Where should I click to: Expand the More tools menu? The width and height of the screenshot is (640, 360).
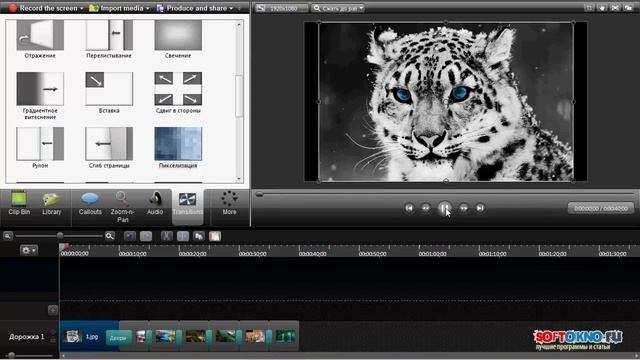(x=229, y=203)
